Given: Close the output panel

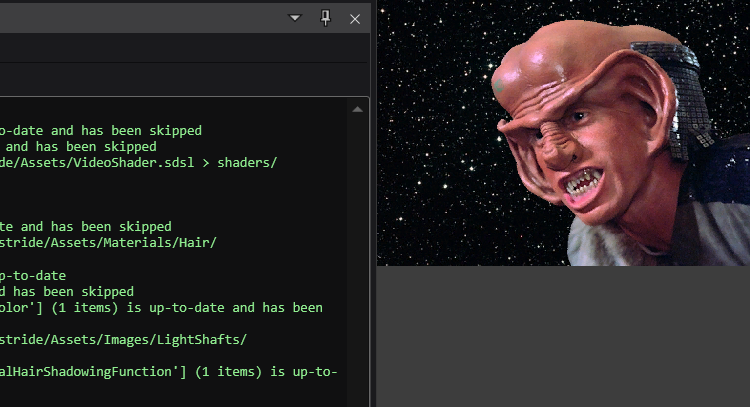Looking at the screenshot, I should pos(355,19).
